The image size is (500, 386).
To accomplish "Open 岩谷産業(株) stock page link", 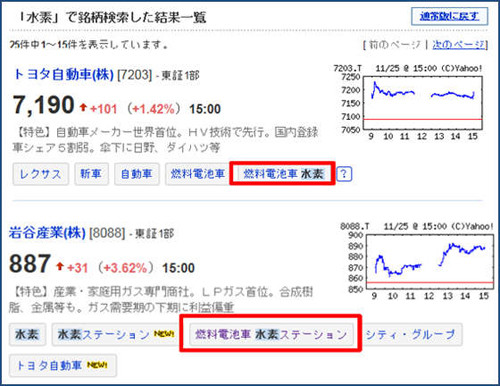I will [47, 232].
